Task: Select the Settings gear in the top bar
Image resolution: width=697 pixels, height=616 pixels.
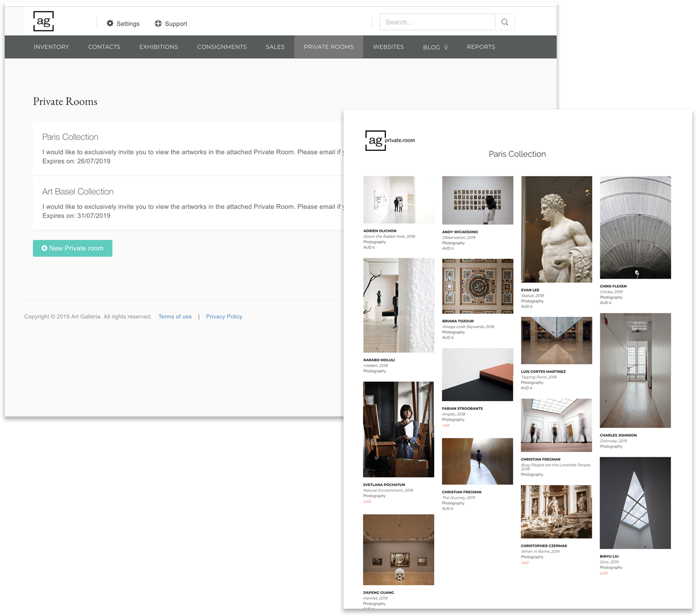Action: point(109,23)
